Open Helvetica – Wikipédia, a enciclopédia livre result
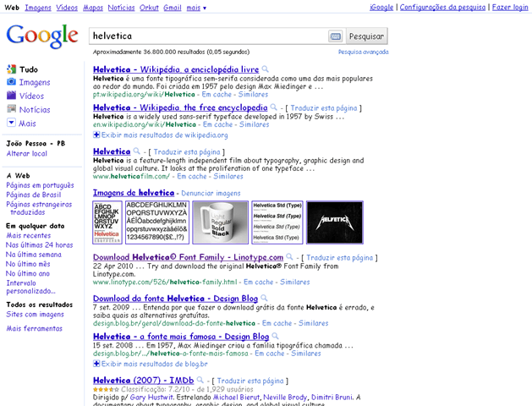This screenshot has height=406, width=532. (x=176, y=69)
